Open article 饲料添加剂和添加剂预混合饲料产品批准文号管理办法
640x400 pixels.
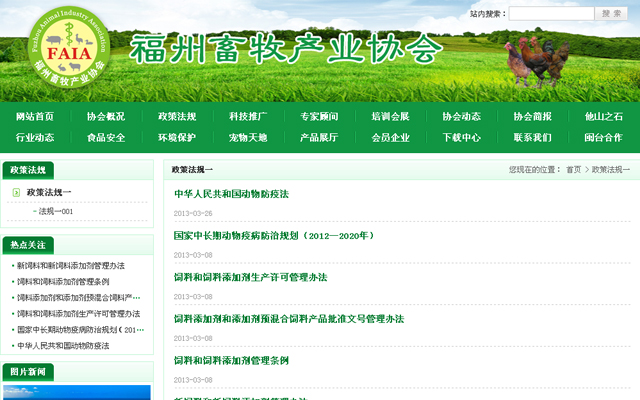(x=289, y=319)
